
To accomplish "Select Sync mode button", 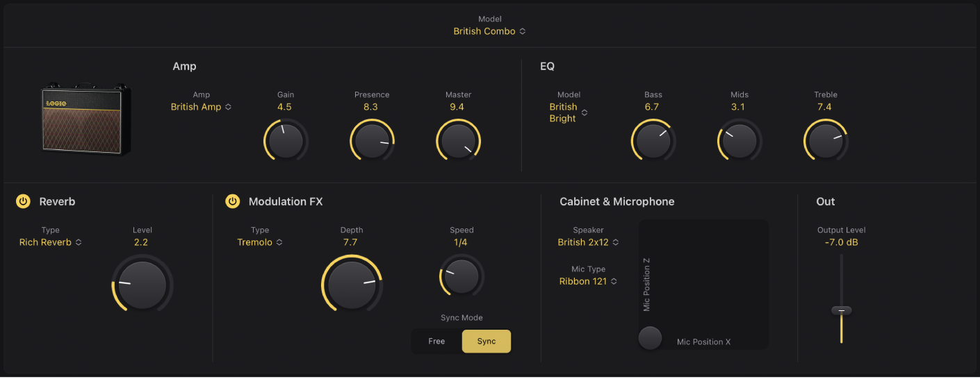I will (x=487, y=342).
